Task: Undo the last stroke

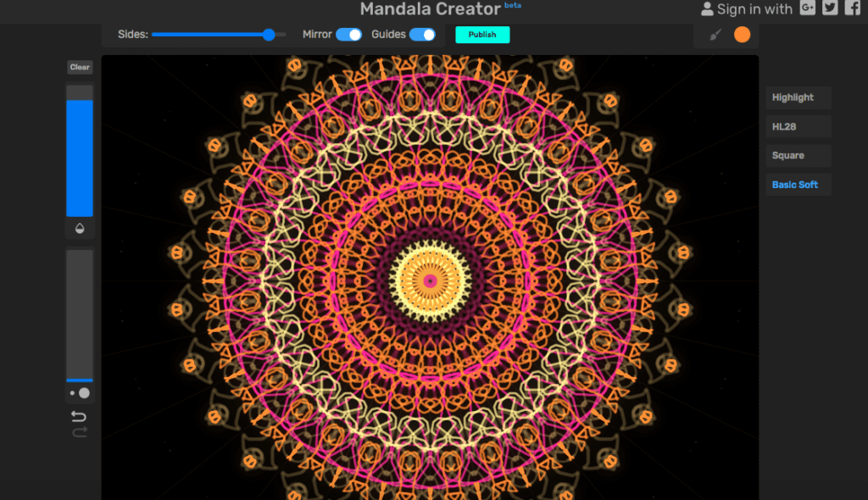Action: [x=79, y=416]
